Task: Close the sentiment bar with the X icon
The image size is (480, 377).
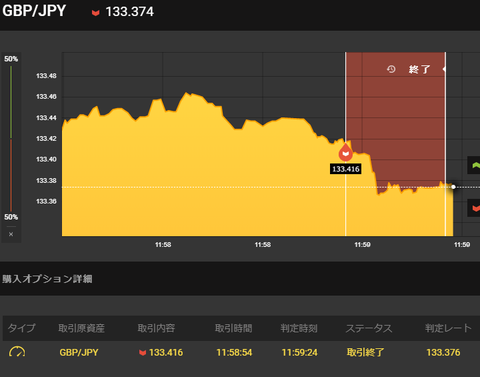Action: 11,234
